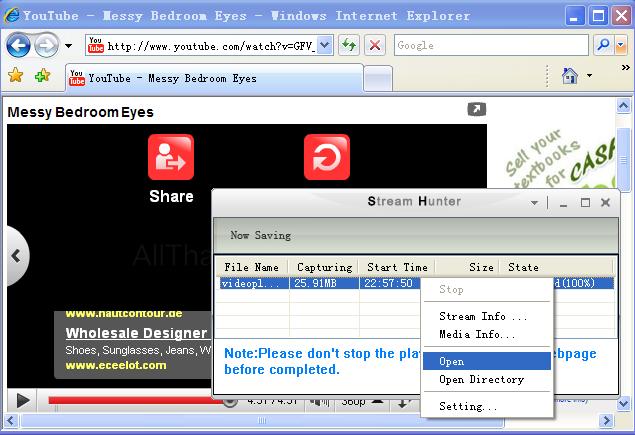Click the Add to Favorites icon
The height and width of the screenshot is (435, 635).
click(42, 75)
